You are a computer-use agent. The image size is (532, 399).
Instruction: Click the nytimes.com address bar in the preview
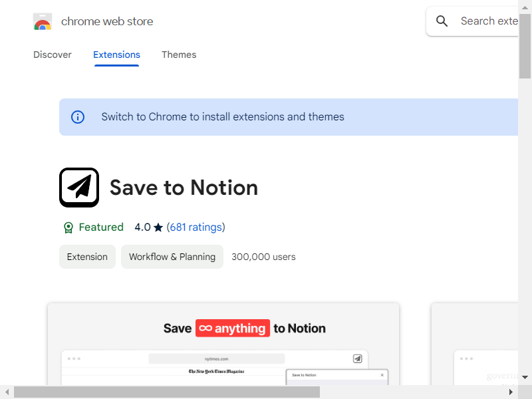click(217, 358)
